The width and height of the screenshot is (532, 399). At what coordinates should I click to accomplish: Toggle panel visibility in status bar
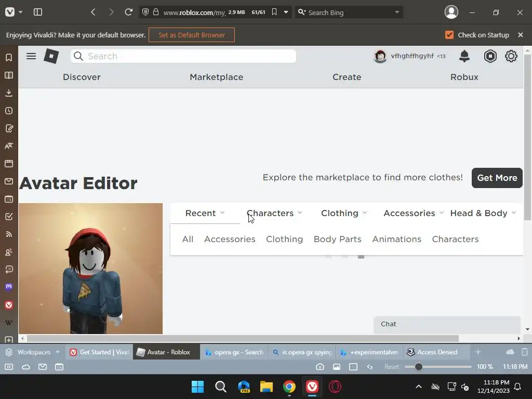click(9, 367)
